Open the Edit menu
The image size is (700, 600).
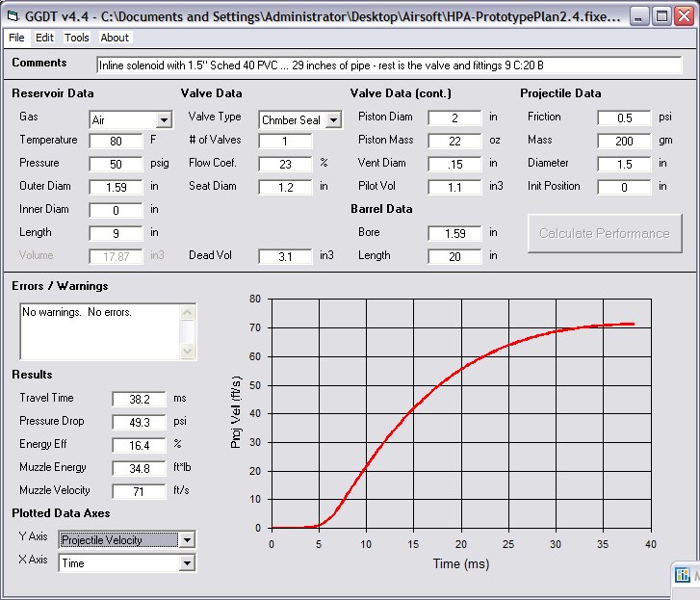[44, 38]
